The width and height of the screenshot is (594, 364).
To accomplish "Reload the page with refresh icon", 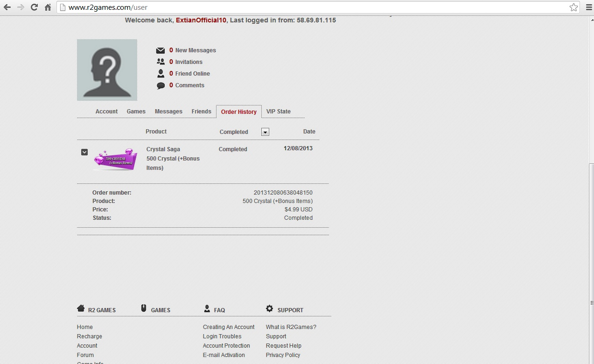I will [x=34, y=7].
